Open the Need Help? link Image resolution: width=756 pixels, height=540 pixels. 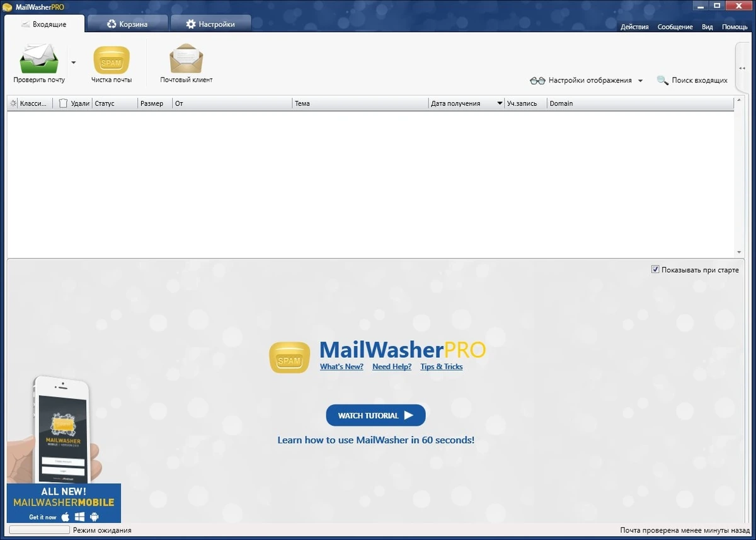tap(392, 367)
